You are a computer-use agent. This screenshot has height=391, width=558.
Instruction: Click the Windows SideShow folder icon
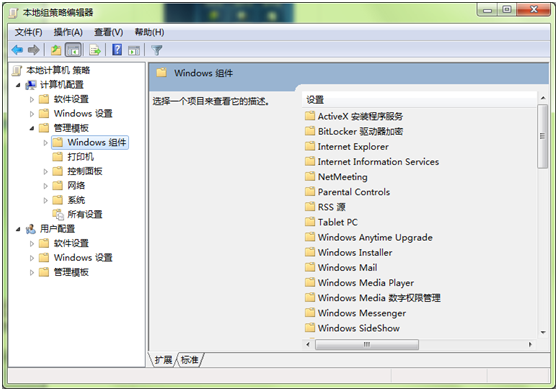coord(310,328)
